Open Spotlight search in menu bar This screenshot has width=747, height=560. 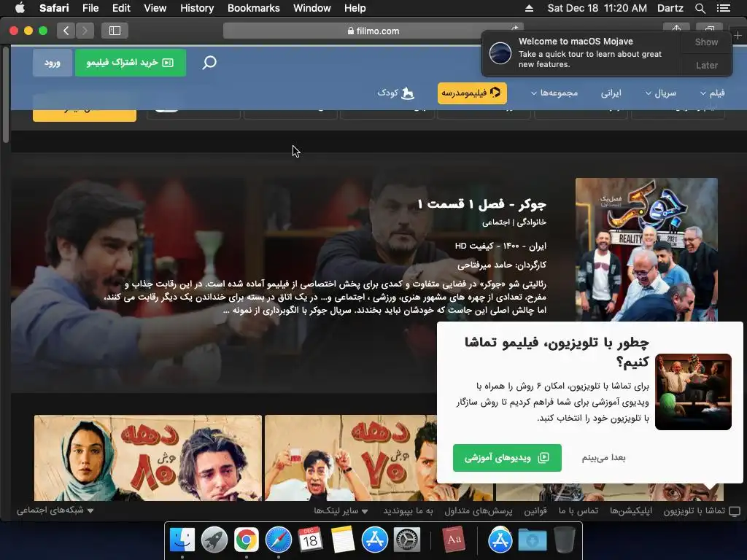coord(700,8)
